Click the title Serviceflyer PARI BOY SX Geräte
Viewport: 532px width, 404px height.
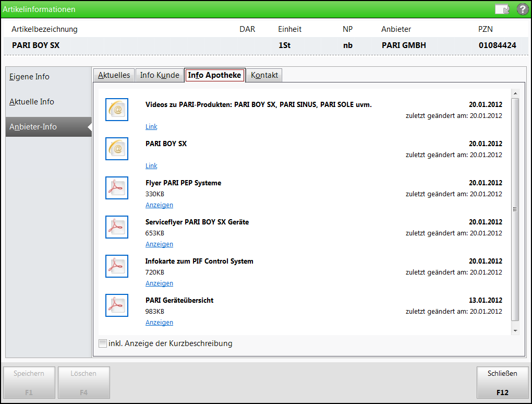197,222
